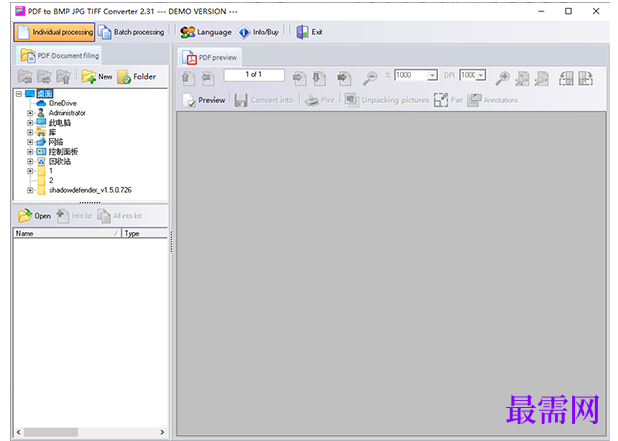Click the folder back navigation icon

click(x=25, y=76)
